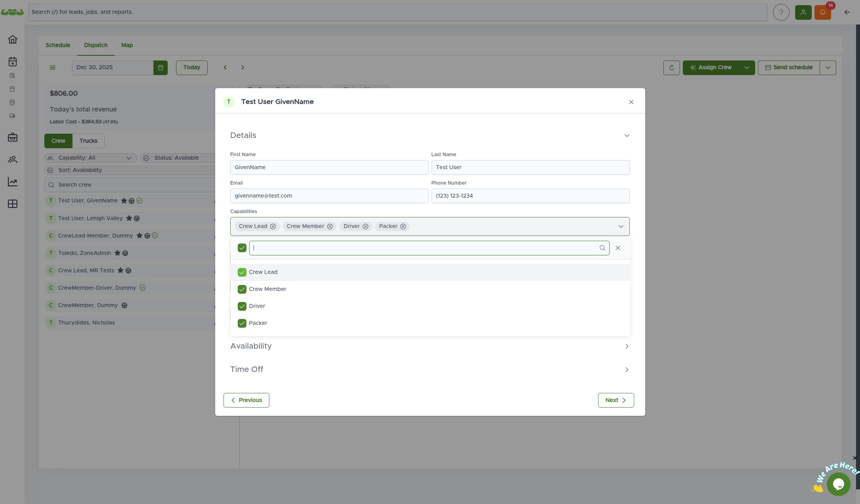This screenshot has height=504, width=860.
Task: Open the truck sub-item sidebar icon
Action: (x=12, y=116)
